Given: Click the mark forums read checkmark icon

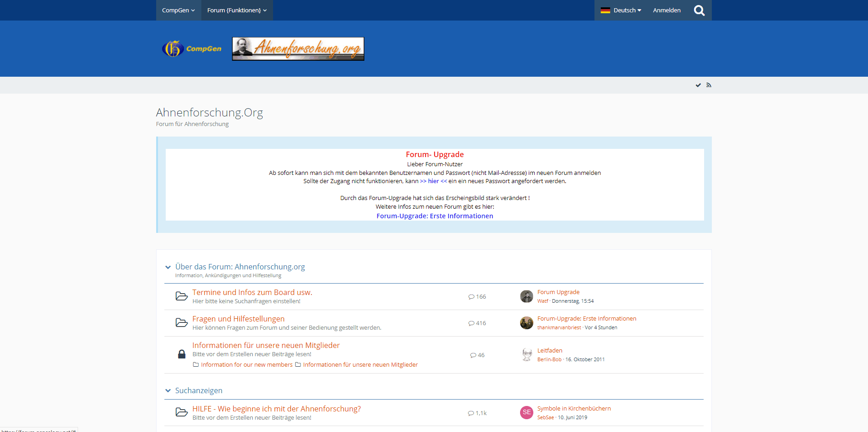Looking at the screenshot, I should pyautogui.click(x=698, y=85).
